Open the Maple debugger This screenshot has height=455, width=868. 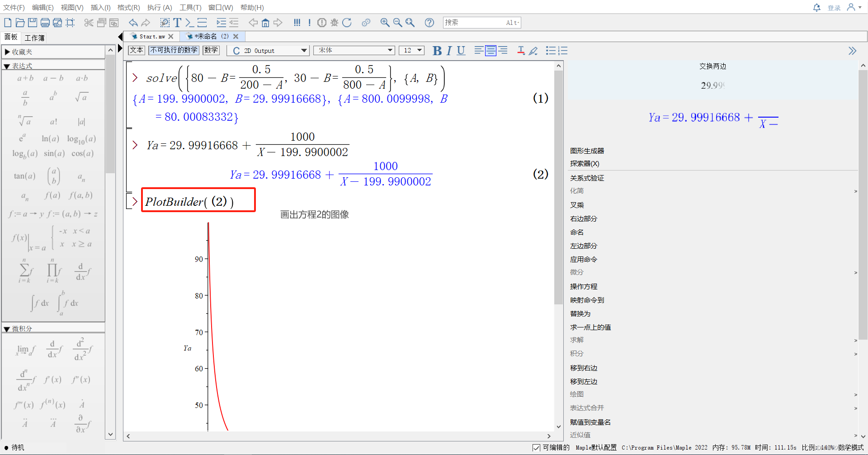(334, 23)
